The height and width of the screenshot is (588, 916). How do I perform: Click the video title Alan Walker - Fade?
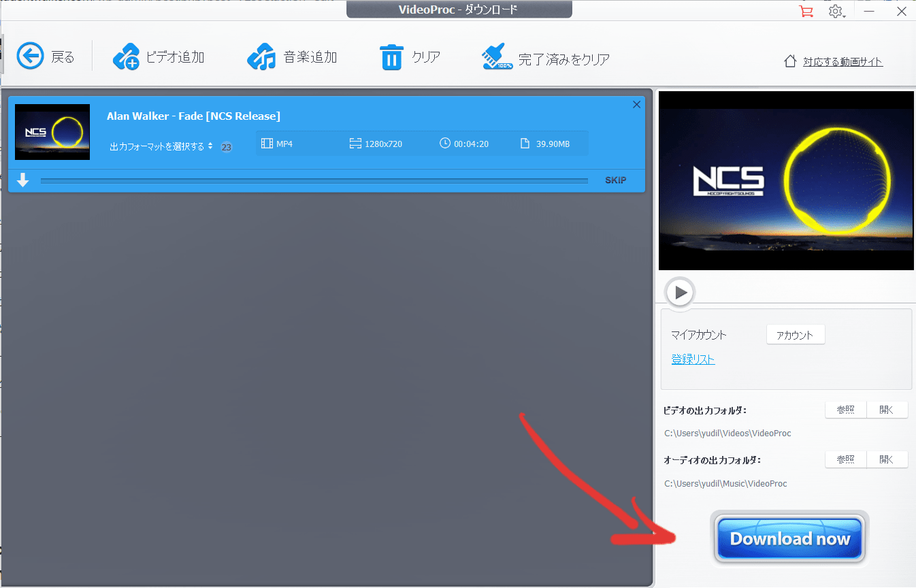pyautogui.click(x=193, y=116)
